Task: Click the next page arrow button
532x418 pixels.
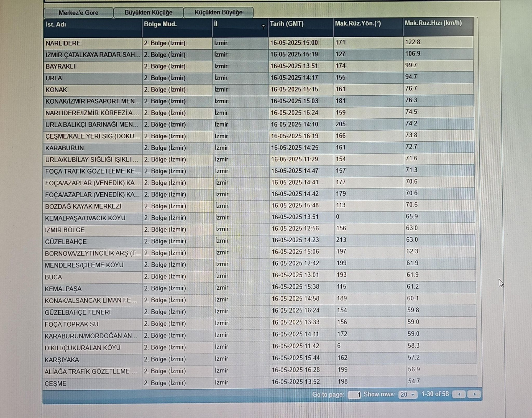Action: pyautogui.click(x=474, y=394)
